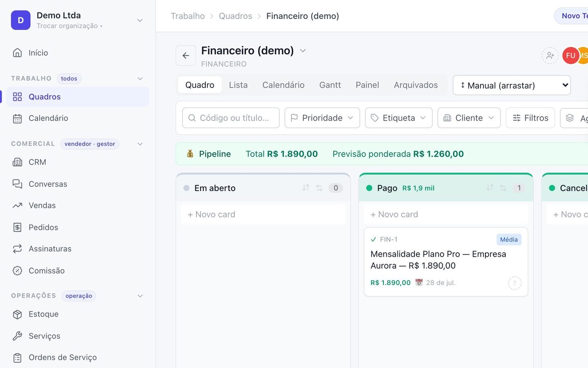Viewport: 588px width, 368px height.
Task: Click the R$ 1.890,00 value on FIN-1 card
Action: pyautogui.click(x=390, y=283)
